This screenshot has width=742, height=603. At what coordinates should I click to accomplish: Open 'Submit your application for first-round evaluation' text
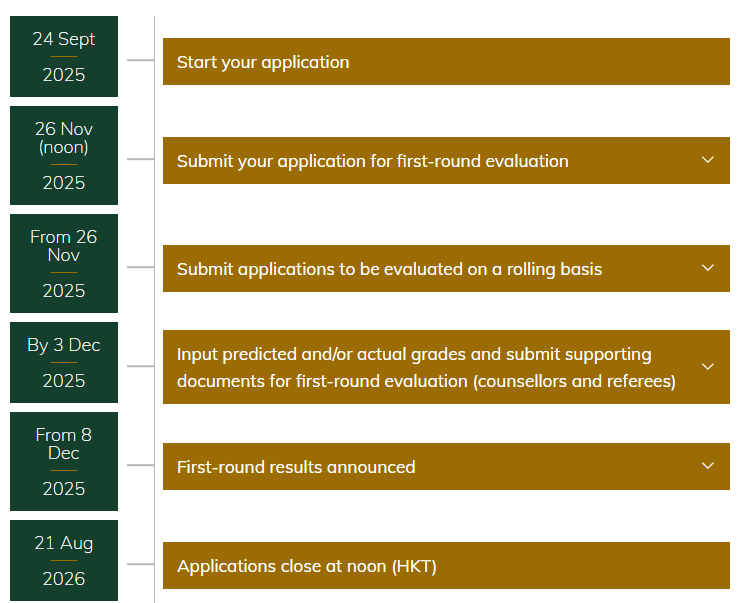pos(372,161)
